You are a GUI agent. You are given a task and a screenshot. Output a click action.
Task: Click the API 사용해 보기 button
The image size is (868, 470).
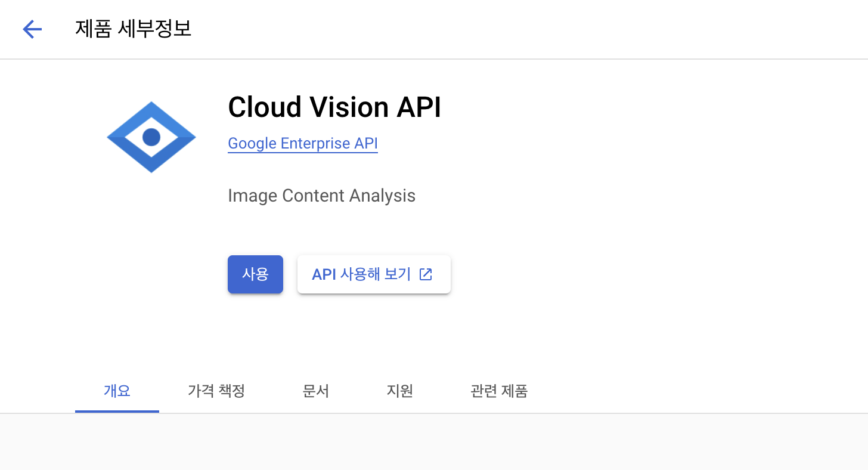click(374, 274)
